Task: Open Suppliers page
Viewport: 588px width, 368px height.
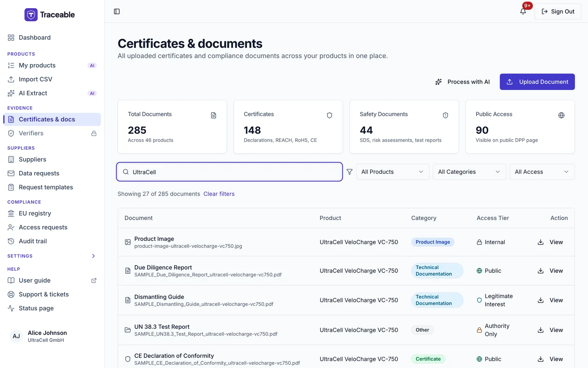Action: click(x=52, y=159)
